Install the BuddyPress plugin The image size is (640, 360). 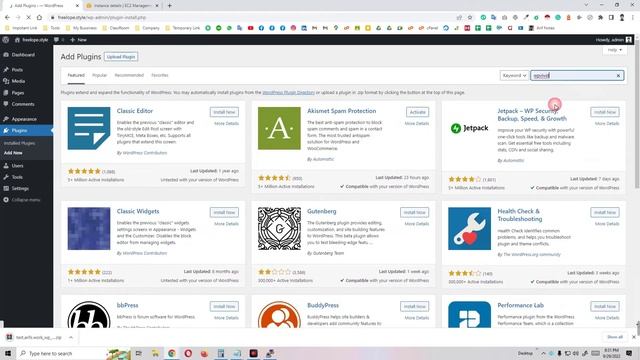414,306
